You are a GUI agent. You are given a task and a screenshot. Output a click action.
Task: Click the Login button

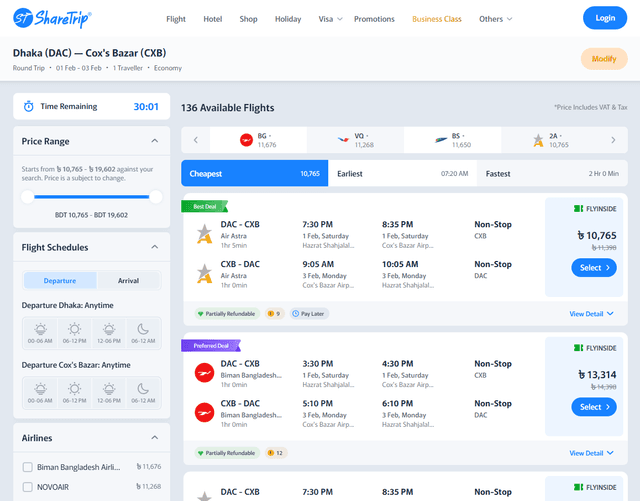(605, 18)
